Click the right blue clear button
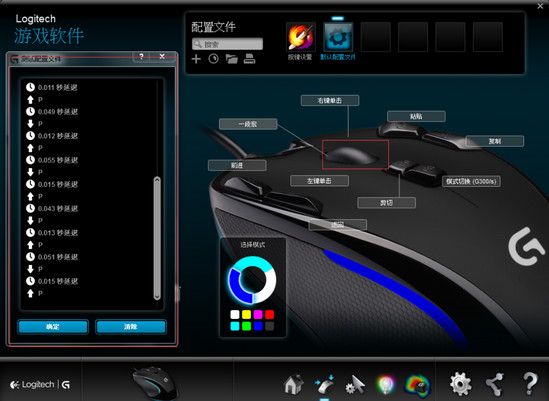 tap(131, 327)
